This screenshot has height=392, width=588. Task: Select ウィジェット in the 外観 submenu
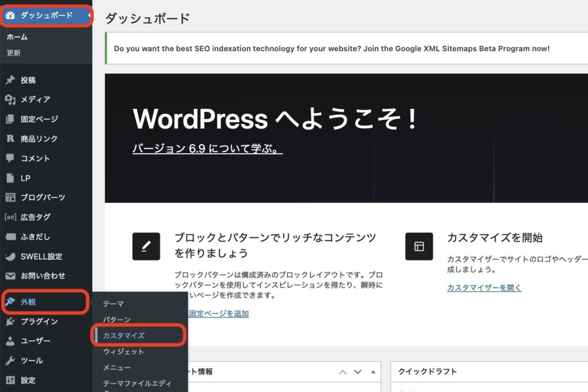tap(123, 352)
